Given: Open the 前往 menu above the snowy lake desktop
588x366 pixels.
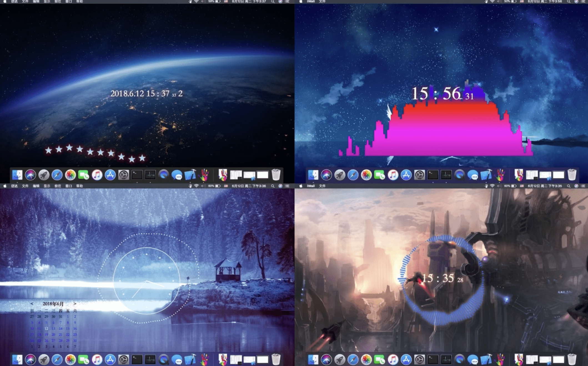Looking at the screenshot, I should coord(57,186).
